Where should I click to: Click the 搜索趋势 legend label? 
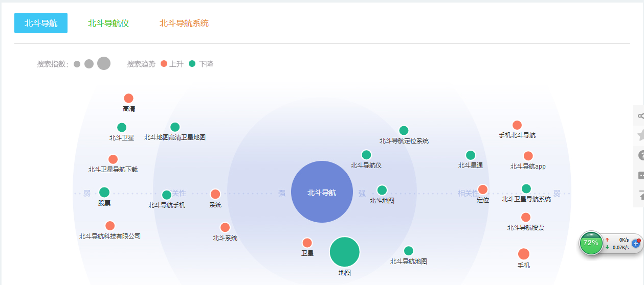[141, 64]
